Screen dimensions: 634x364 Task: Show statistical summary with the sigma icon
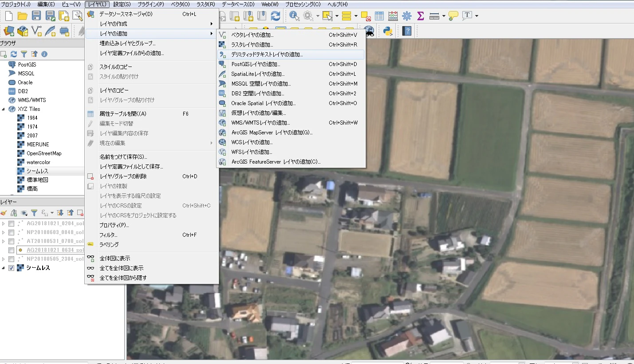[420, 16]
